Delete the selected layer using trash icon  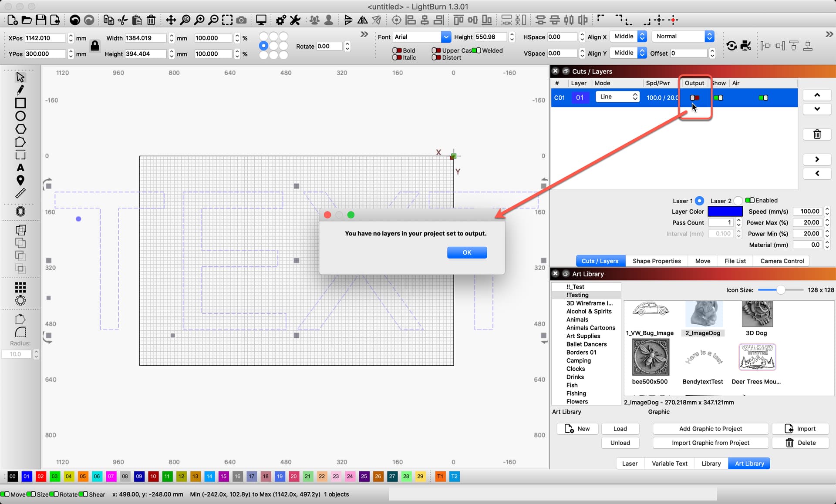point(817,134)
